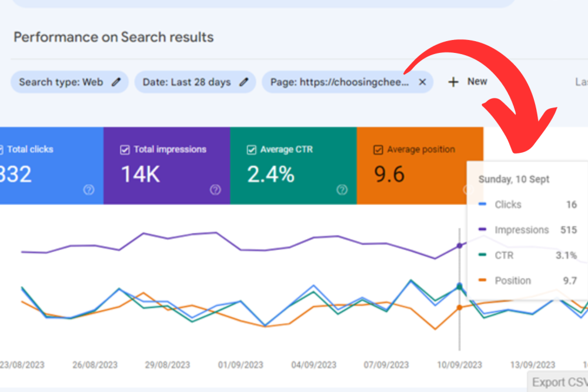Toggle the Average CTR checkbox

(252, 150)
